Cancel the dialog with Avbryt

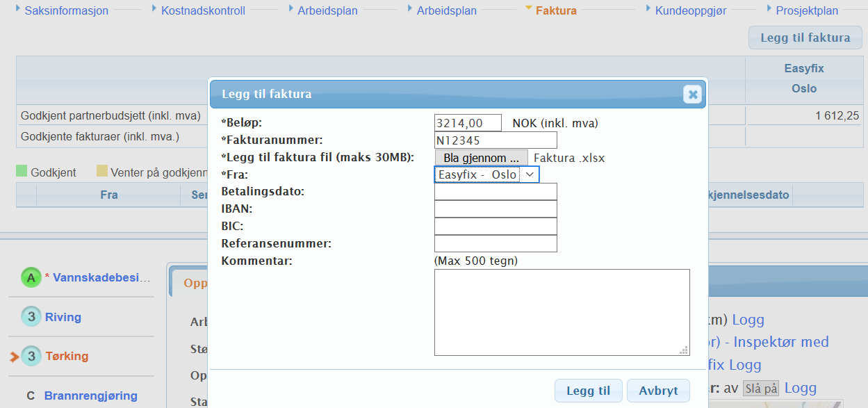[657, 390]
